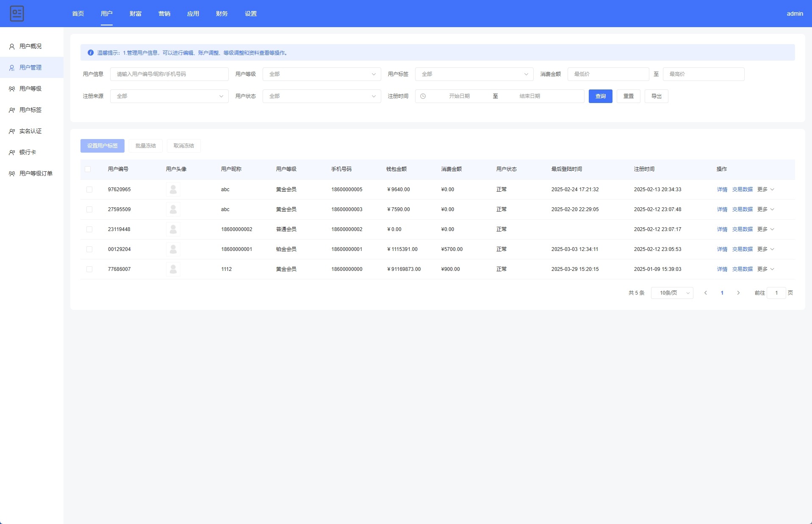Open the 营销 top navigation tab
The image size is (812, 524).
pyautogui.click(x=164, y=14)
